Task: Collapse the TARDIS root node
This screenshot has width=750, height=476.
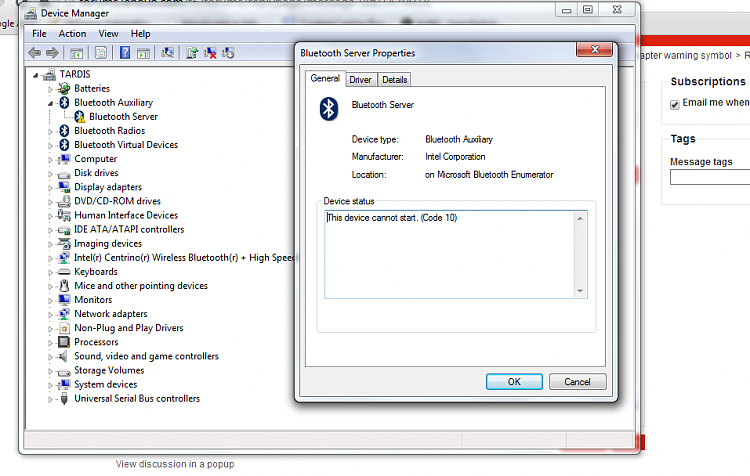Action: 35,75
